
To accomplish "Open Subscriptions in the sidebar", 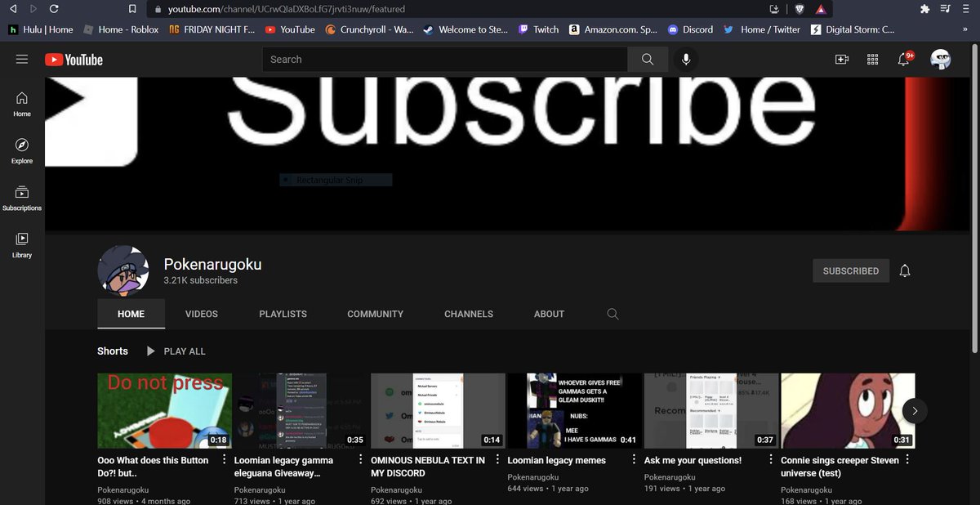I will click(22, 198).
